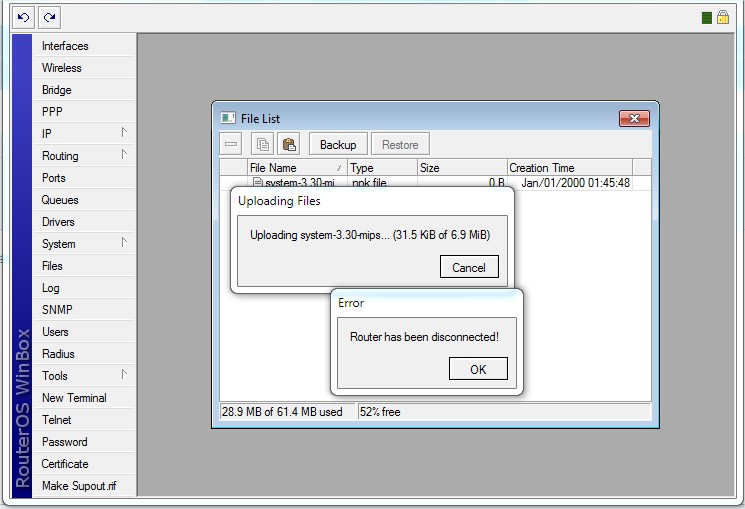Click the File List window title icon
This screenshot has width=745, height=509.
(227, 117)
